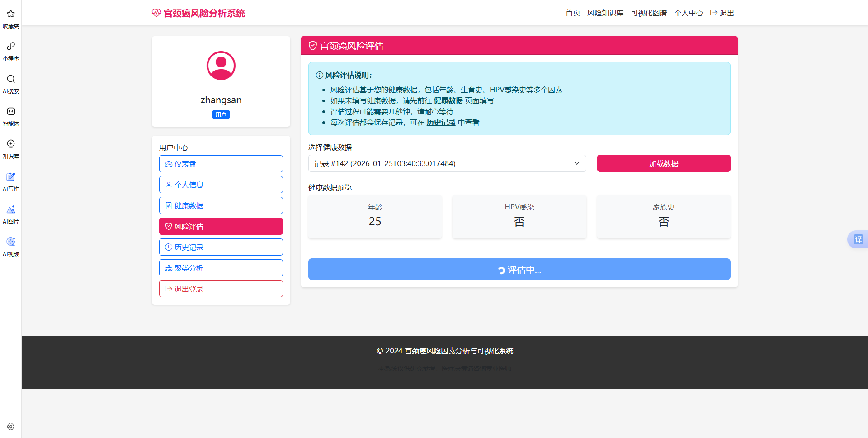This screenshot has width=868, height=438.
Task: Open 历史记录 via the clock icon
Action: click(x=169, y=247)
